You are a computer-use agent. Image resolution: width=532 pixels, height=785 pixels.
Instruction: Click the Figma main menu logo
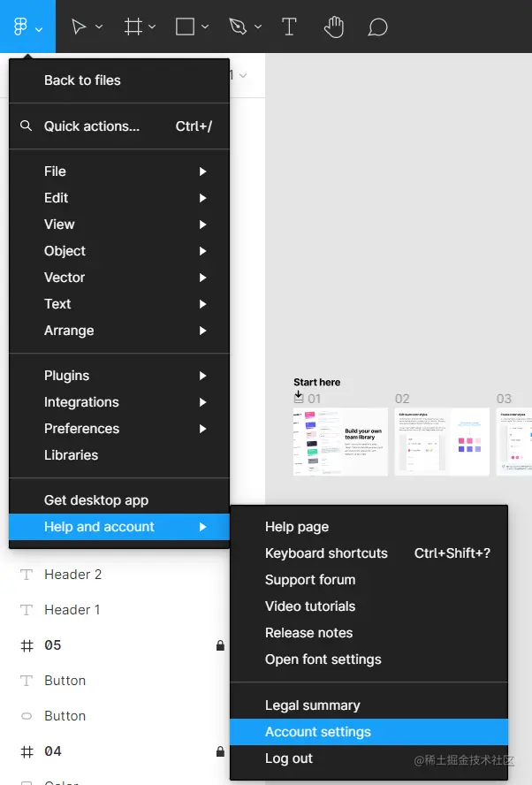pyautogui.click(x=21, y=27)
